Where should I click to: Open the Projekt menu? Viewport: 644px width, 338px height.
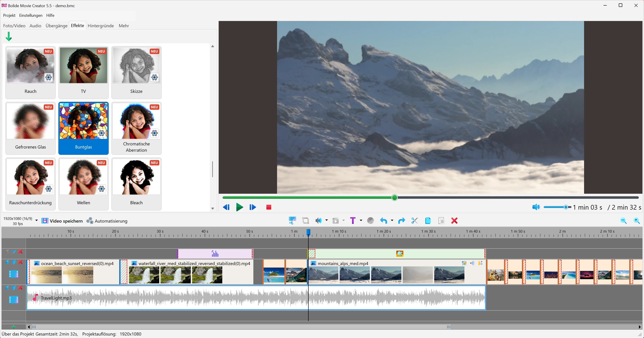9,15
